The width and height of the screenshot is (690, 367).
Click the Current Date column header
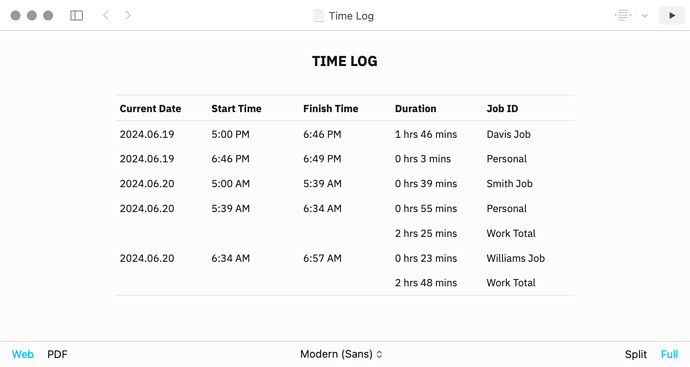pos(150,109)
